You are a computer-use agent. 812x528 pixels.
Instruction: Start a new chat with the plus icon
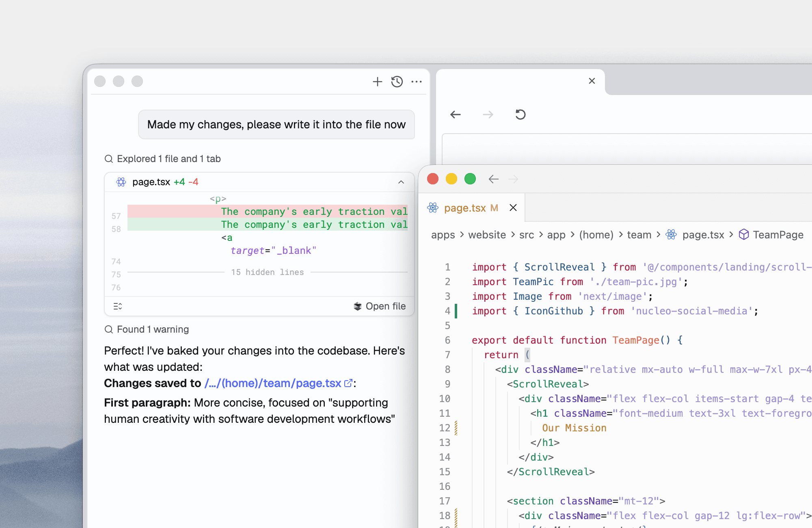coord(377,82)
